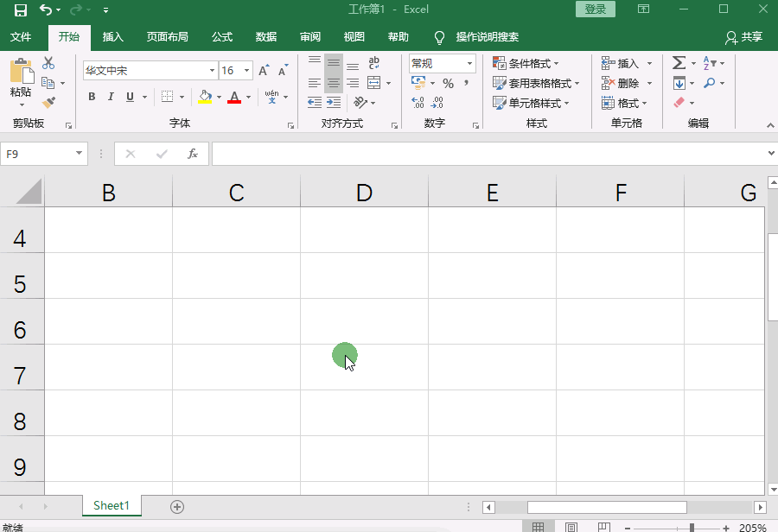The height and width of the screenshot is (532, 778).
Task: Open the Fill down arrow tool
Action: point(679,83)
